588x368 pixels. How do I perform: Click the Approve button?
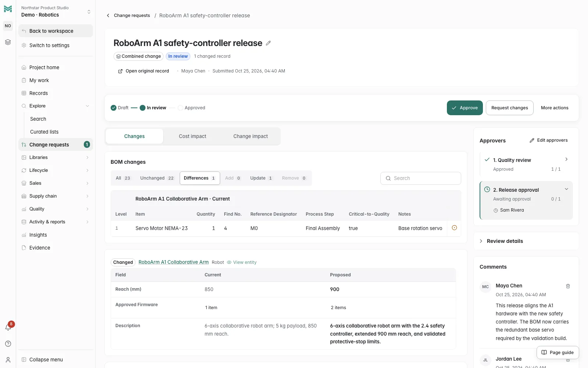click(x=465, y=108)
